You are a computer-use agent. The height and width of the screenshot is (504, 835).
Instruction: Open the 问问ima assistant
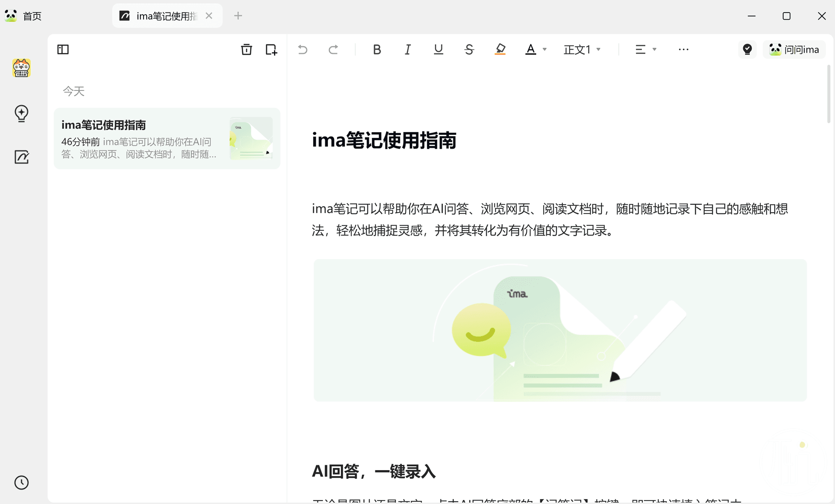794,50
